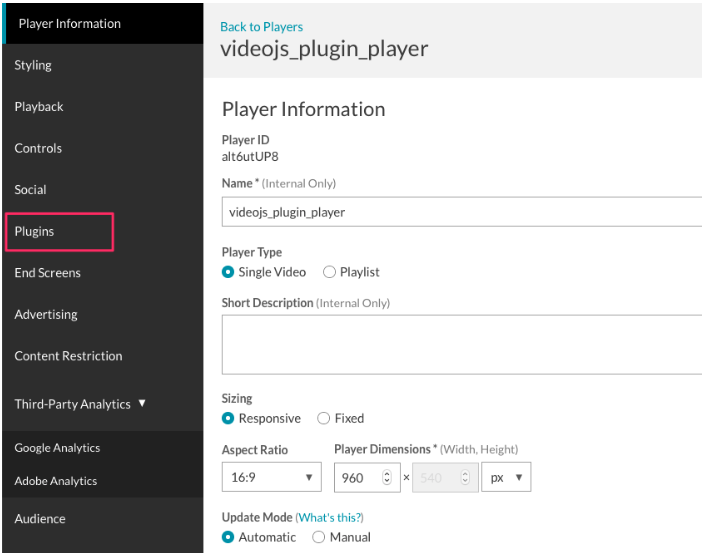Navigate to End Screens
Image resolution: width=702 pixels, height=553 pixels.
[48, 273]
